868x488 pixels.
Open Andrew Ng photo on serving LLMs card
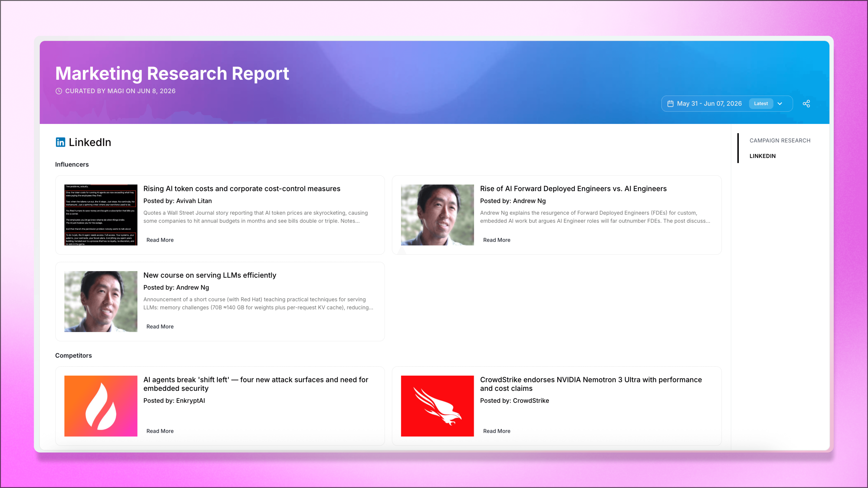click(101, 301)
